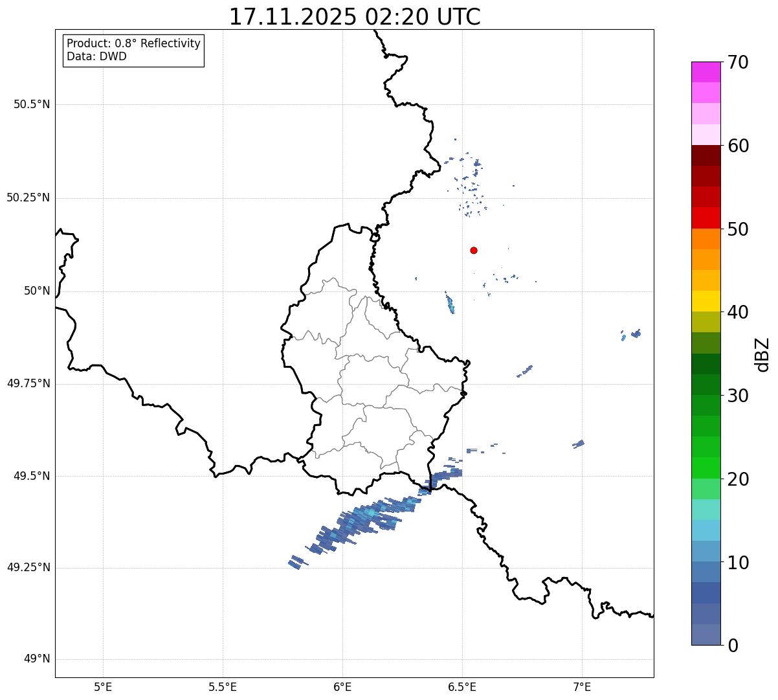Choose the dark maroon segment just below 60
Viewport: 778px width, 700px height.
click(706, 155)
